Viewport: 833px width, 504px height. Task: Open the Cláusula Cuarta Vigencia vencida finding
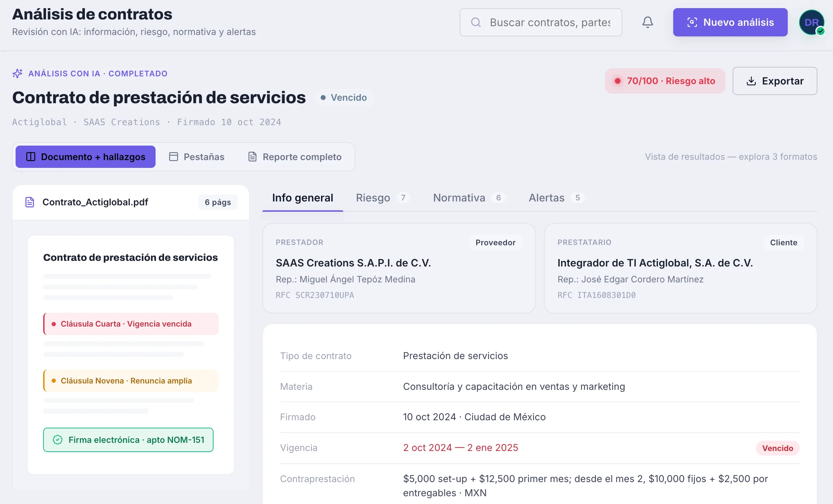pyautogui.click(x=131, y=324)
